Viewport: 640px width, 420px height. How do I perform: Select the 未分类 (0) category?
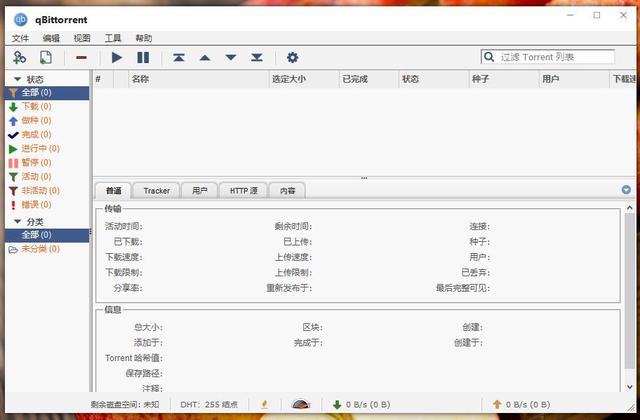click(x=35, y=249)
